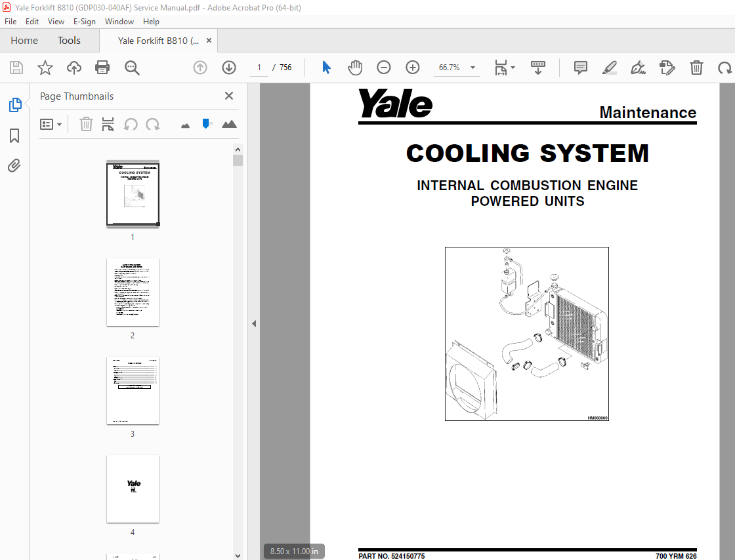Add a comment sticky note
This screenshot has height=560, width=735.
580,68
